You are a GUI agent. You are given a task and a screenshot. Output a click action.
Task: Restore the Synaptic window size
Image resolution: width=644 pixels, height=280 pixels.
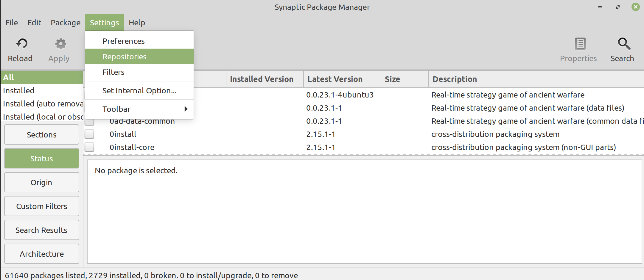pyautogui.click(x=618, y=7)
